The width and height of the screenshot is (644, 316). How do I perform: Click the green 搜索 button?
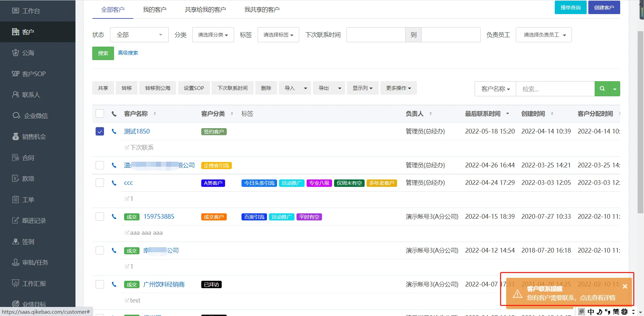click(x=103, y=53)
